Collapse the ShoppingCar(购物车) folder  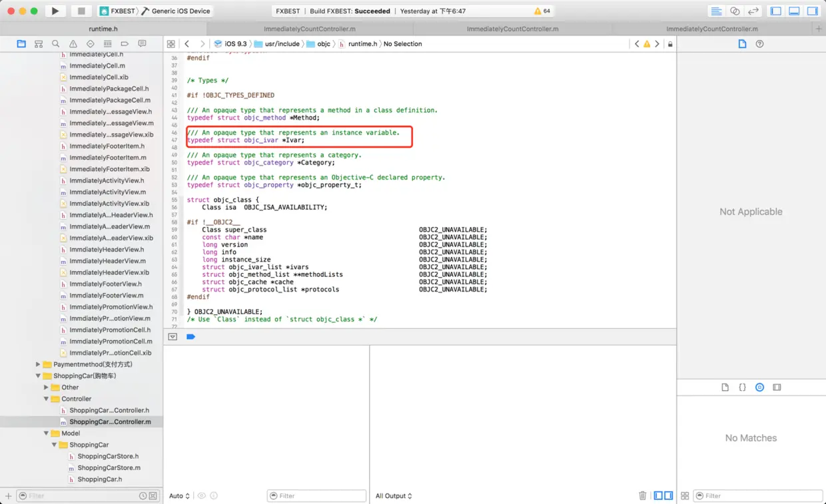[x=38, y=376]
